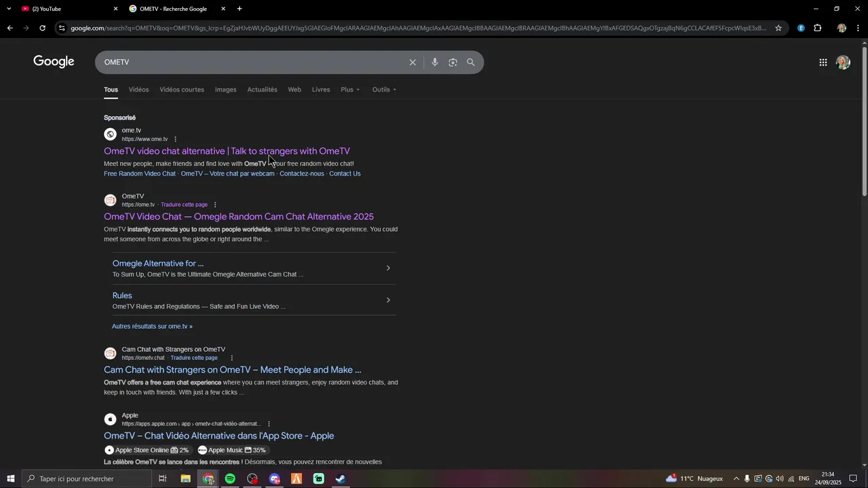Open the volume control in the tray
868x488 pixels.
point(780,479)
